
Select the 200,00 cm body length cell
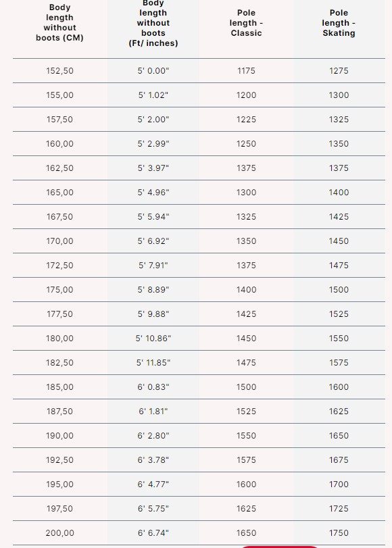[x=59, y=533]
